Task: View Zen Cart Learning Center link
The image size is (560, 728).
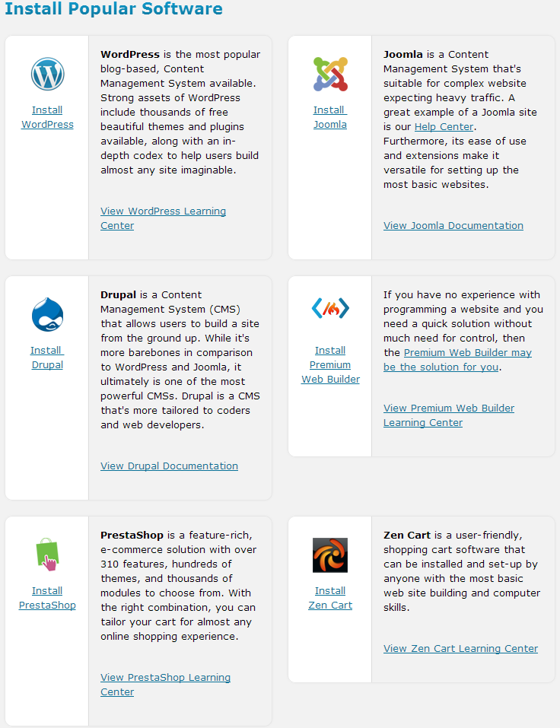Action: [x=460, y=649]
